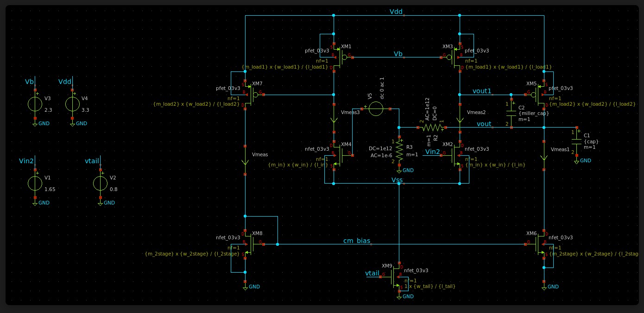This screenshot has height=313, width=644.
Task: Click the {miller_cap} value text
Action: click(533, 114)
